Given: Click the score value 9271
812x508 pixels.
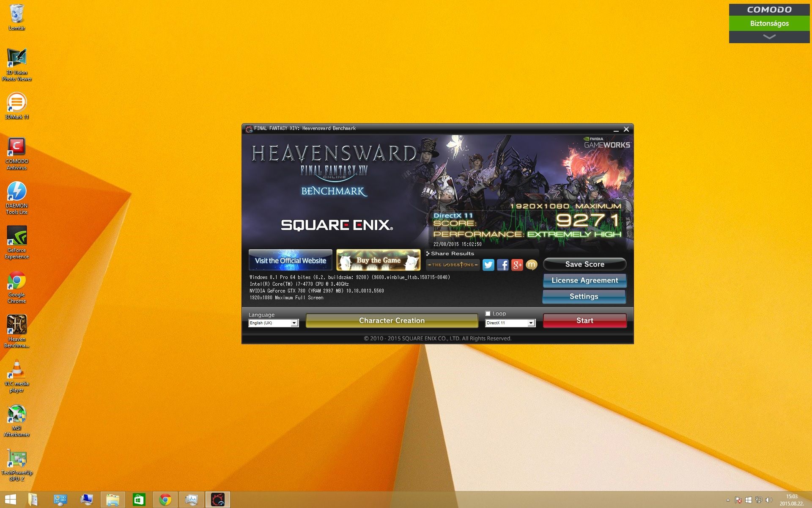Looking at the screenshot, I should point(588,220).
